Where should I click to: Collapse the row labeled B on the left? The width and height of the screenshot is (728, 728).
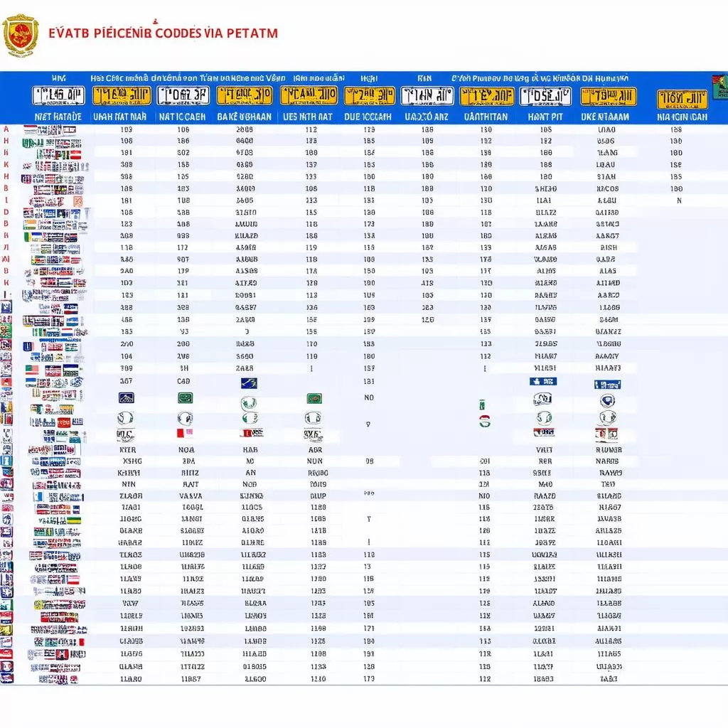point(6,188)
